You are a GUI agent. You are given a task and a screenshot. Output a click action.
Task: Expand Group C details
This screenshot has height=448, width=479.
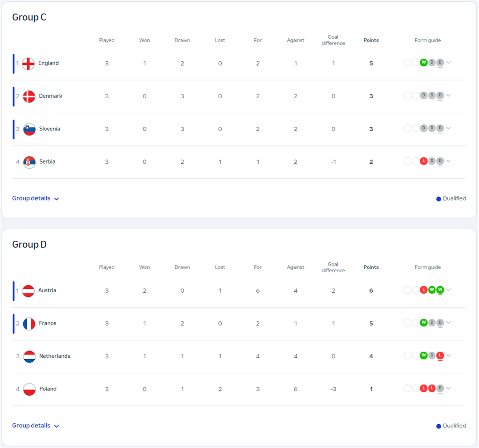pos(36,198)
